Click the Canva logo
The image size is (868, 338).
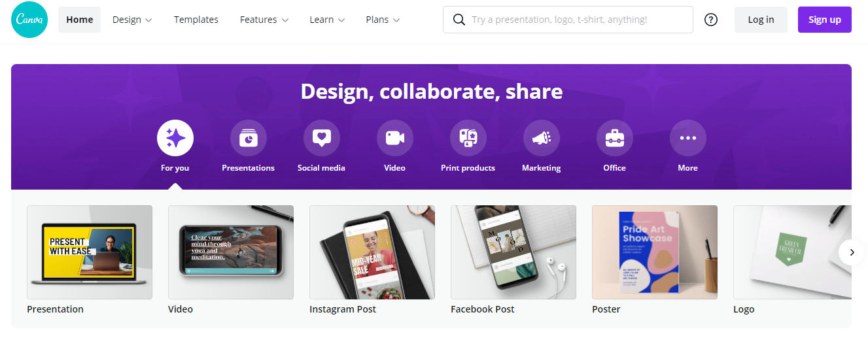point(28,20)
